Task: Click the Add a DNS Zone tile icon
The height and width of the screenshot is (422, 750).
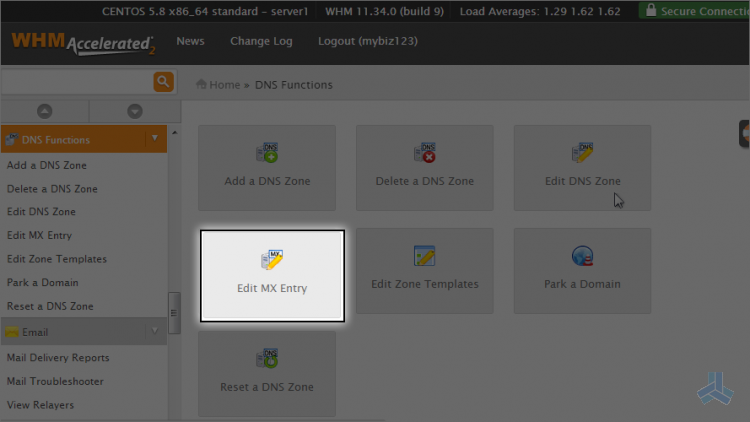Action: coord(267,153)
